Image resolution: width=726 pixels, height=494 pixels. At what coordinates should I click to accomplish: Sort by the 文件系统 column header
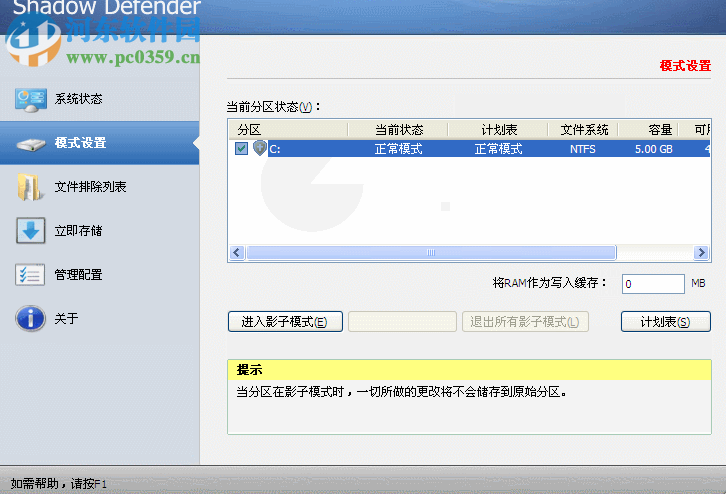(x=583, y=130)
